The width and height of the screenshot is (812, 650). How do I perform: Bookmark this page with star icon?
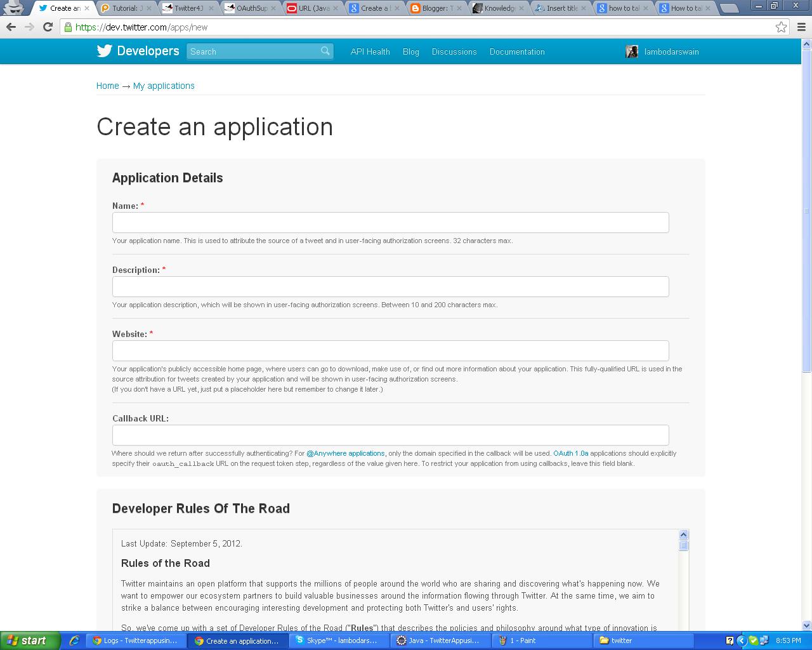(x=781, y=27)
